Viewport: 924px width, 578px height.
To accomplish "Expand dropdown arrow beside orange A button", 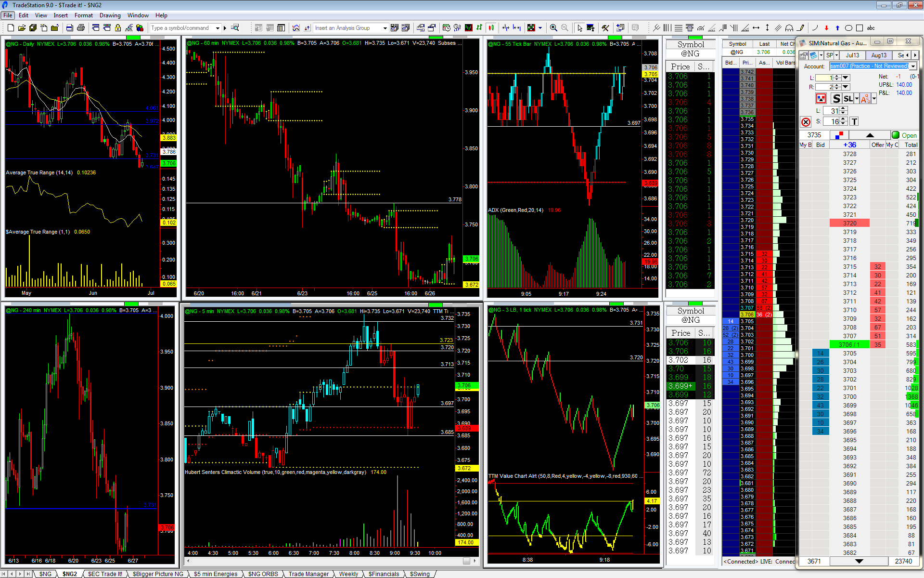I will [874, 99].
